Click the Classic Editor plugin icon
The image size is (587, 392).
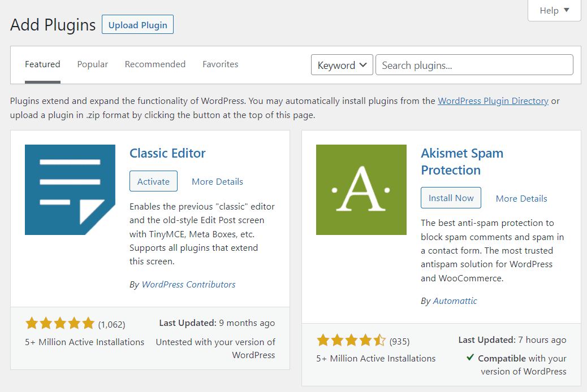point(70,189)
